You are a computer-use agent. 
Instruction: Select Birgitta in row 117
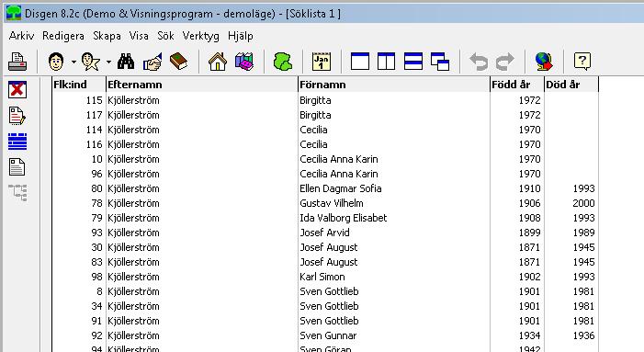click(315, 115)
